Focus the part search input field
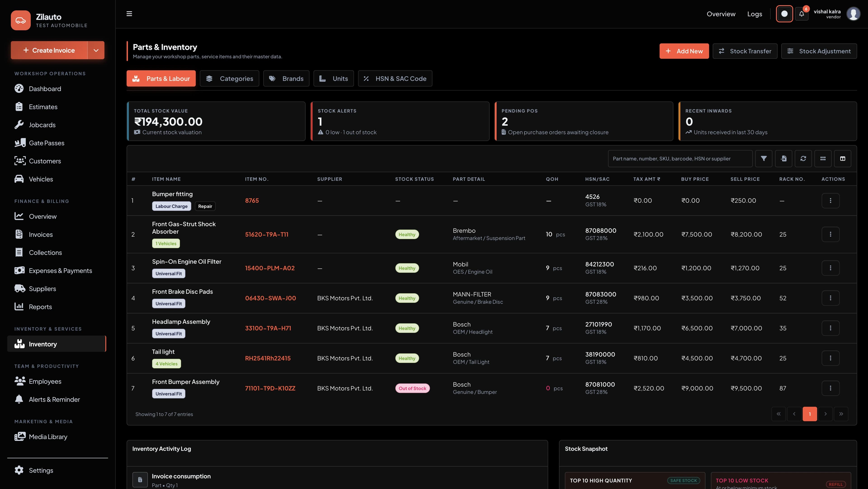The height and width of the screenshot is (489, 868). pyautogui.click(x=680, y=158)
